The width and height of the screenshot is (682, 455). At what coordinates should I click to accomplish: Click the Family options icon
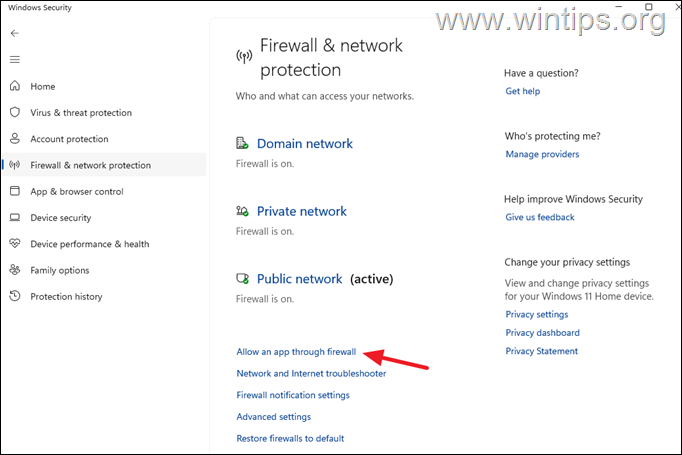tap(14, 270)
